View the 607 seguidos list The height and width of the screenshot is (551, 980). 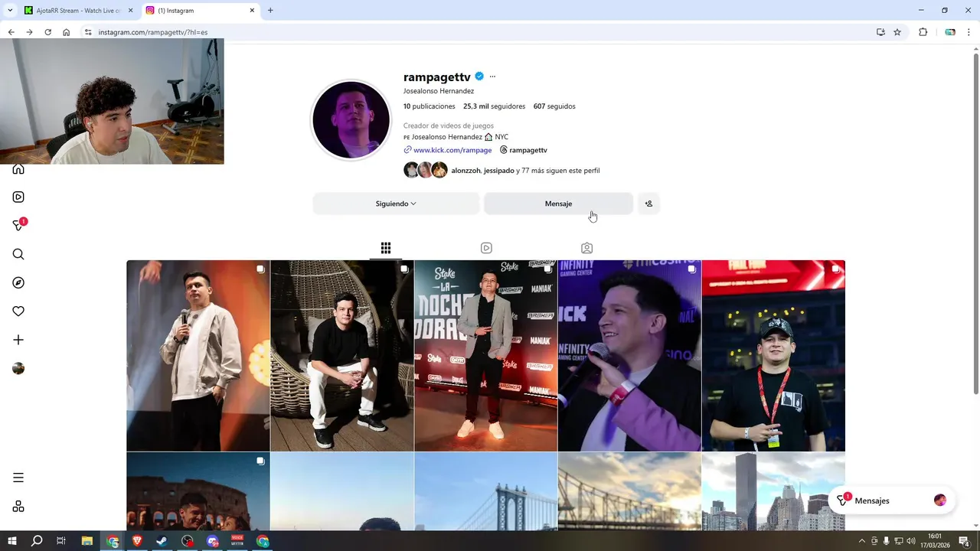click(554, 106)
